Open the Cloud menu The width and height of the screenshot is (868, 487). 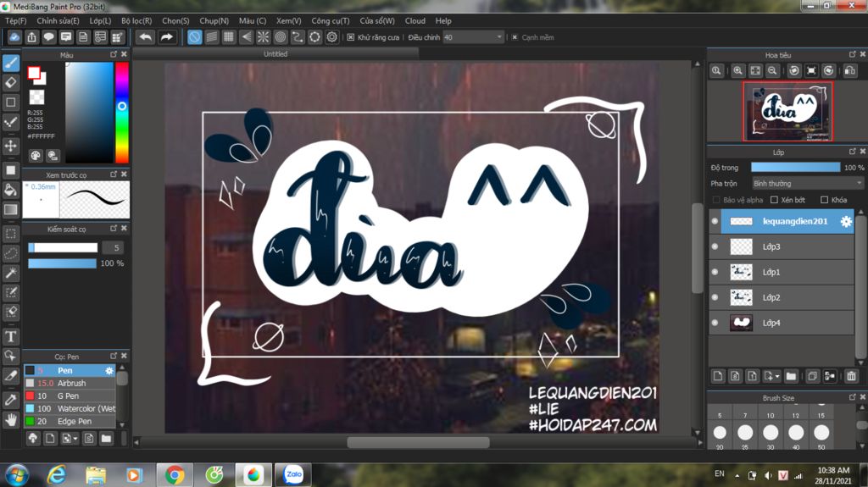(x=415, y=20)
